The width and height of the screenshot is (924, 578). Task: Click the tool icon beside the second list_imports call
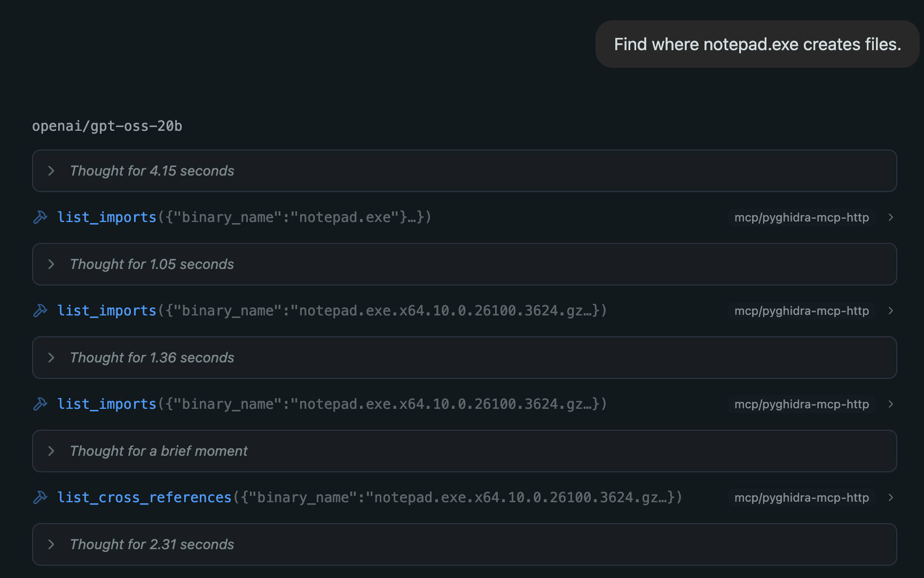pyautogui.click(x=41, y=311)
